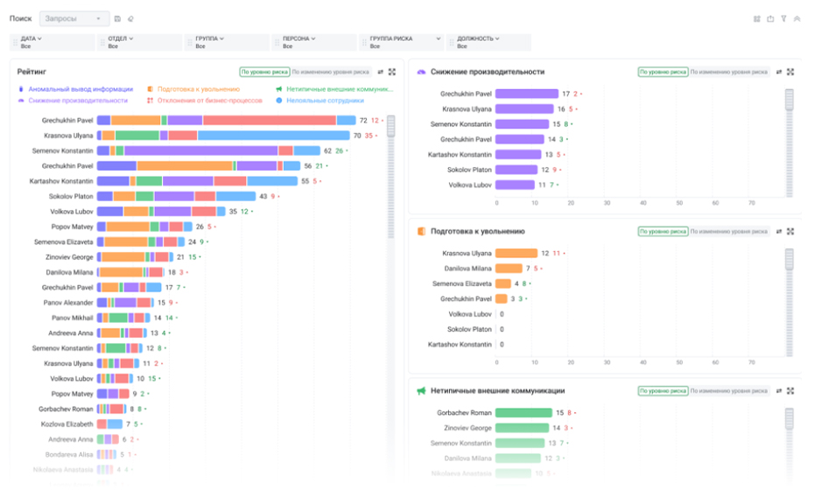Click the green megaphone icon beside Нетипичные внешние коммуникации title

[x=422, y=391]
